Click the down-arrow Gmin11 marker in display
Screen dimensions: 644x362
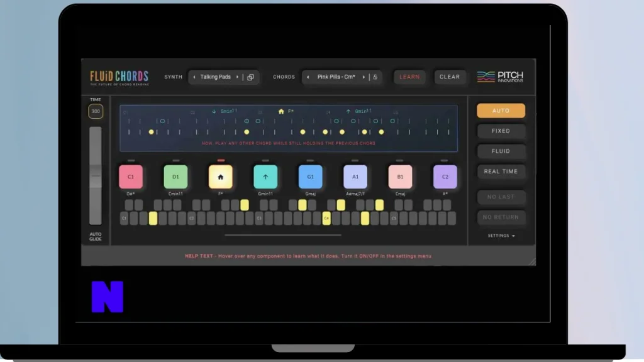225,111
